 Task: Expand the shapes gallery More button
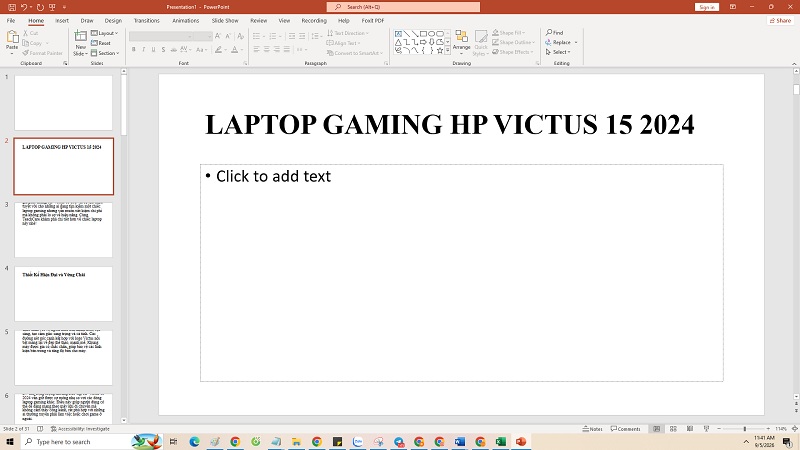(447, 51)
